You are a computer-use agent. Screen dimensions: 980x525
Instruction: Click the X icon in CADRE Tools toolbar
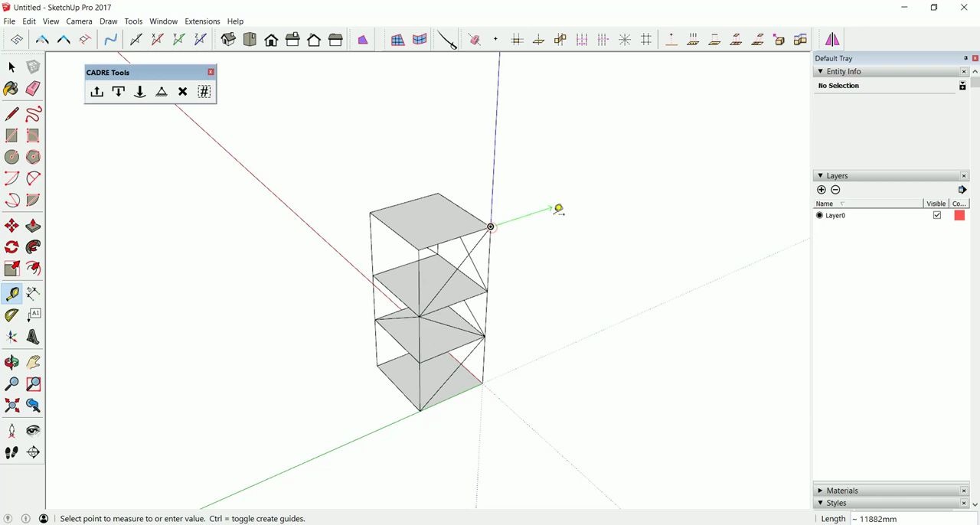(x=182, y=91)
